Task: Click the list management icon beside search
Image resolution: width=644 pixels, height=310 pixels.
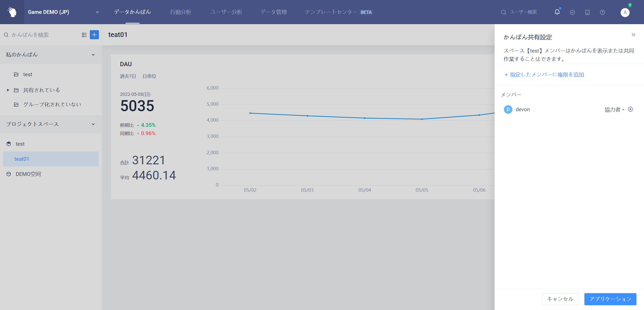Action: pyautogui.click(x=84, y=35)
